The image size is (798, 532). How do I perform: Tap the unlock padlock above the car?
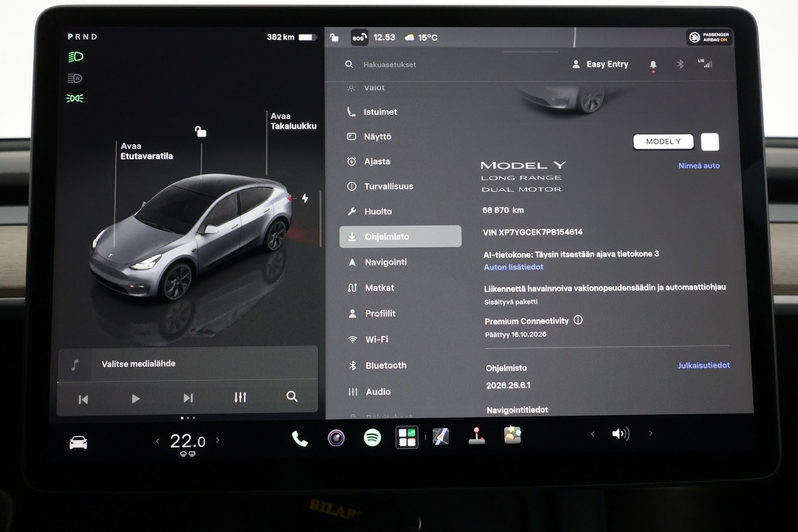click(201, 131)
